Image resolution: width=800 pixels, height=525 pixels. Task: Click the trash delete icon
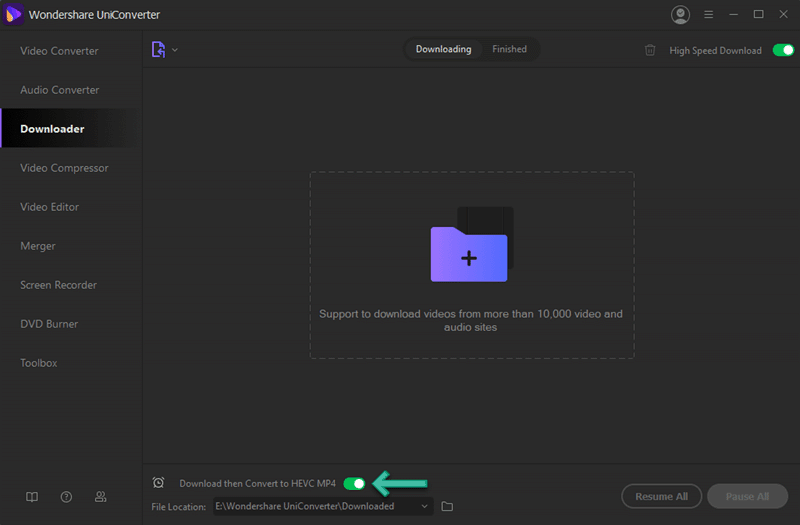tap(650, 50)
